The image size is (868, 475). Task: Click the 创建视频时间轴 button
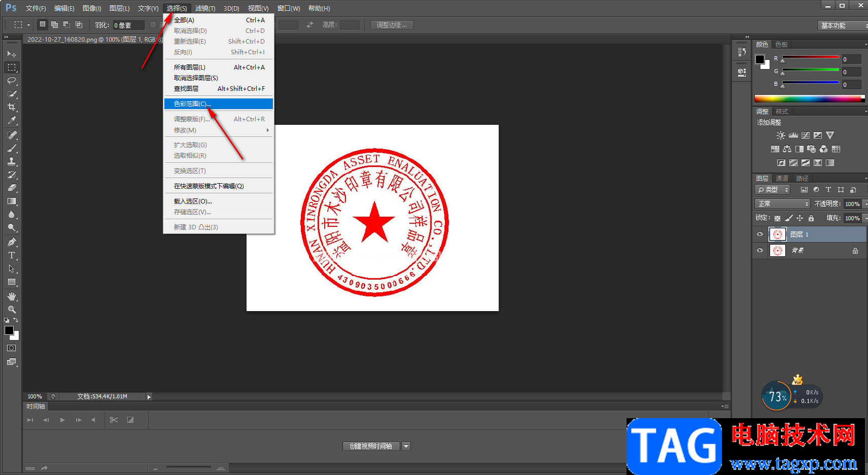coord(371,447)
